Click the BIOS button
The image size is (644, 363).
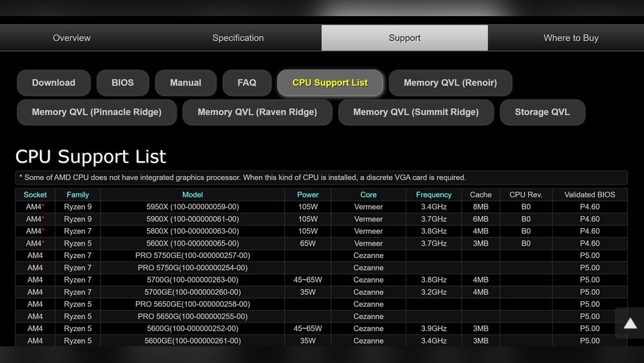[x=122, y=83]
